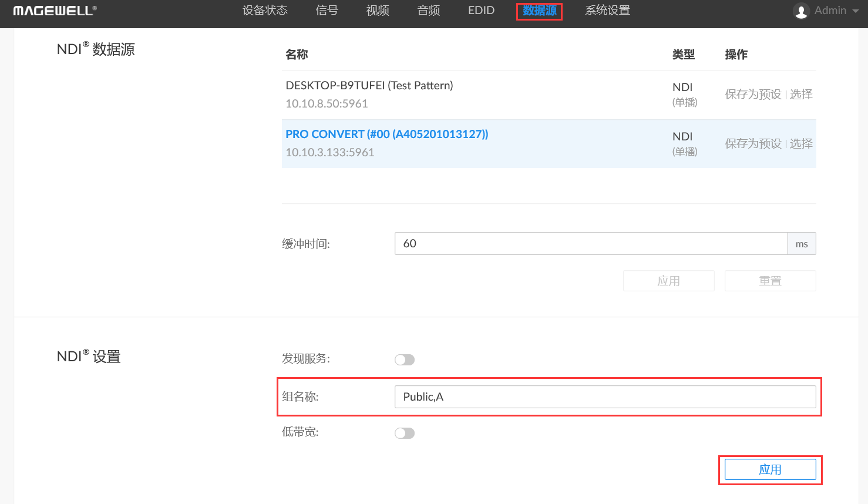The height and width of the screenshot is (504, 868).
Task: Click the PRO CONVERT source name
Action: [386, 135]
